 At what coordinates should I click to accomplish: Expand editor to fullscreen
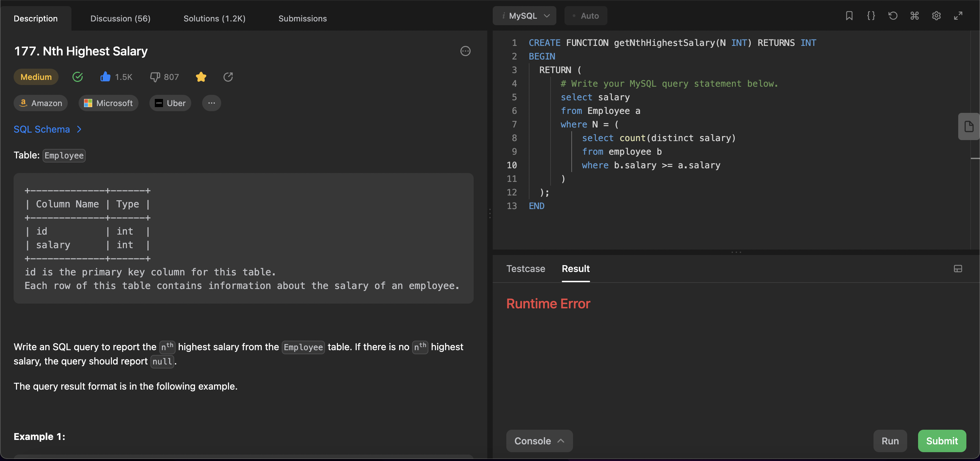[x=958, y=16]
